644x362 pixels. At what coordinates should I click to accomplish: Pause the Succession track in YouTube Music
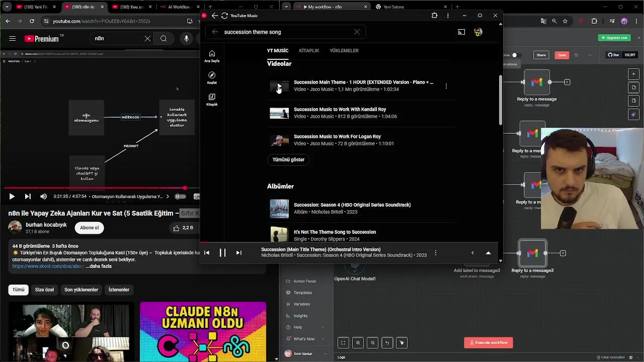pos(222,253)
